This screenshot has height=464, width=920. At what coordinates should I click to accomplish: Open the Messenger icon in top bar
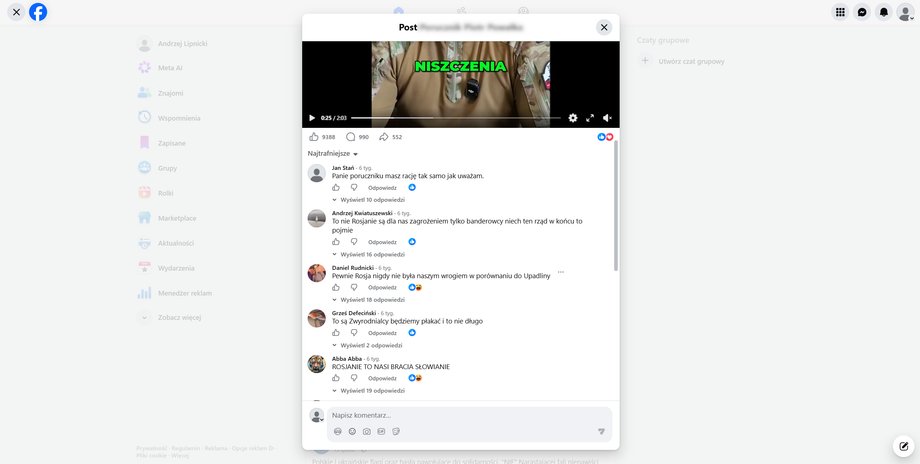click(x=862, y=12)
